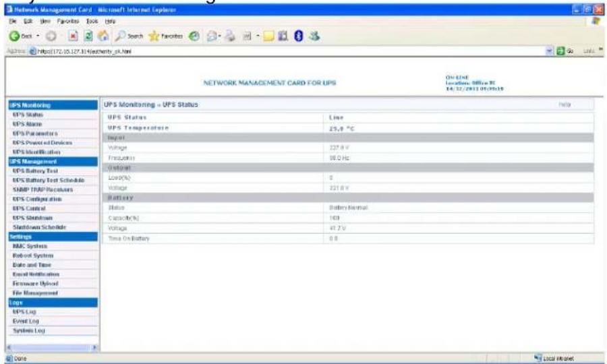Open Event Log page
The width and height of the screenshot is (607, 364).
coord(26,321)
